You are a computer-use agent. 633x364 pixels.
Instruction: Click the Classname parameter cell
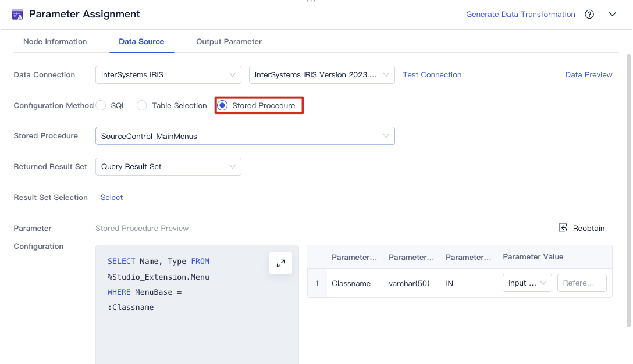tap(351, 283)
